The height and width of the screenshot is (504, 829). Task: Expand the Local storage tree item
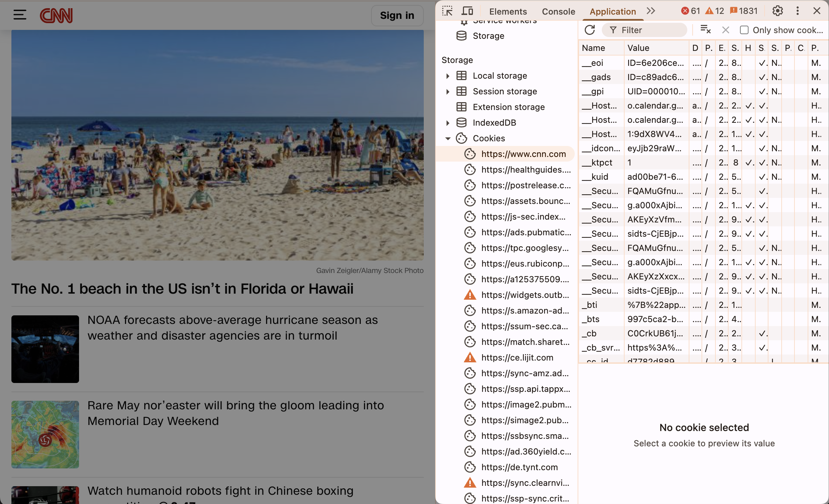click(448, 76)
